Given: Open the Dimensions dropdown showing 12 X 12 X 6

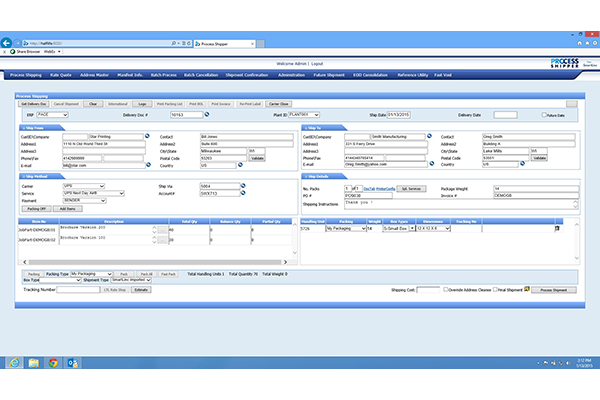Looking at the screenshot, I should click(433, 228).
